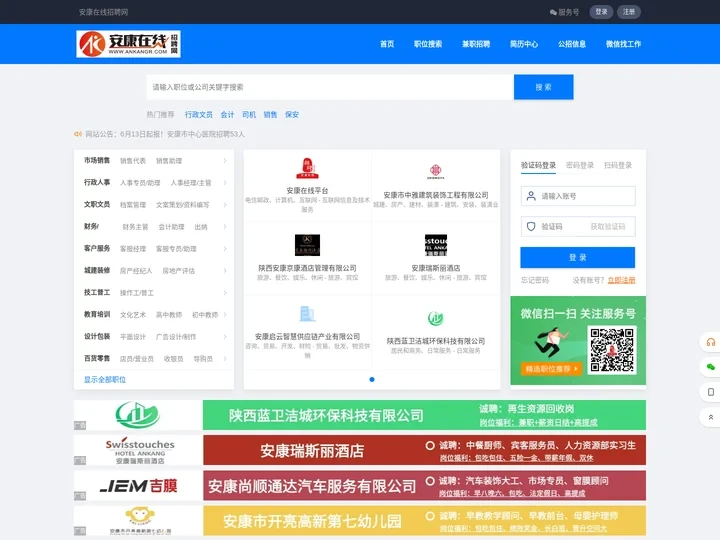Expand the 客户服务 category arrow
This screenshot has height=540, width=720.
click(225, 249)
